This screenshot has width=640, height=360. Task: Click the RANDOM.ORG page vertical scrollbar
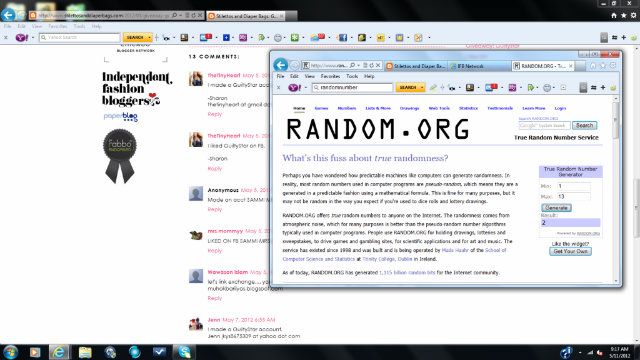[616, 190]
